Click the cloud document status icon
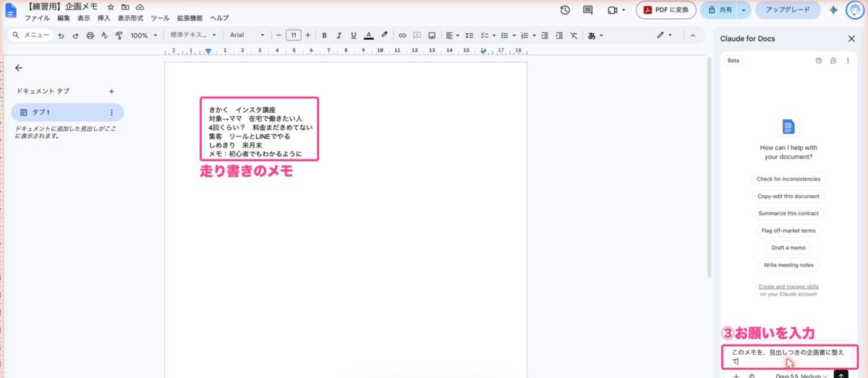The image size is (868, 378). click(x=140, y=7)
